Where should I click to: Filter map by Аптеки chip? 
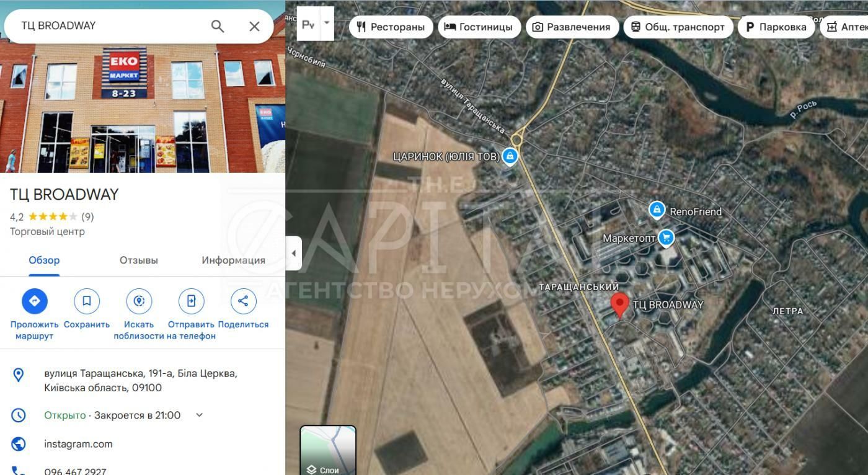click(844, 27)
